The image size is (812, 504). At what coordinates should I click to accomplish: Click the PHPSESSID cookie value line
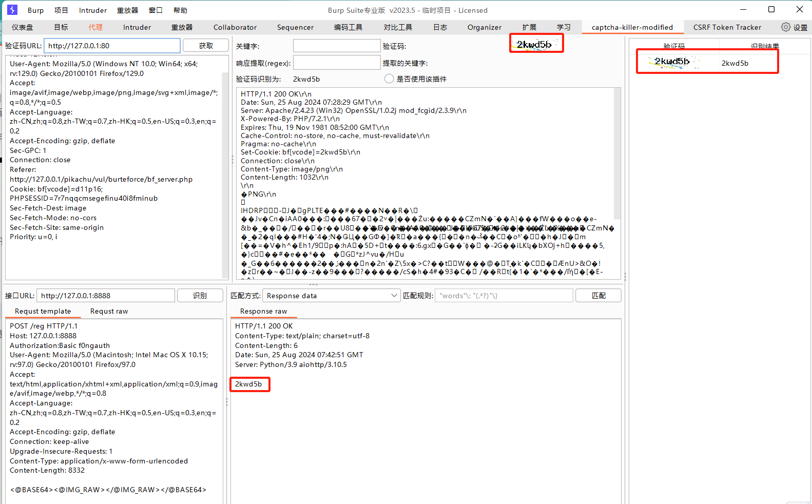83,198
